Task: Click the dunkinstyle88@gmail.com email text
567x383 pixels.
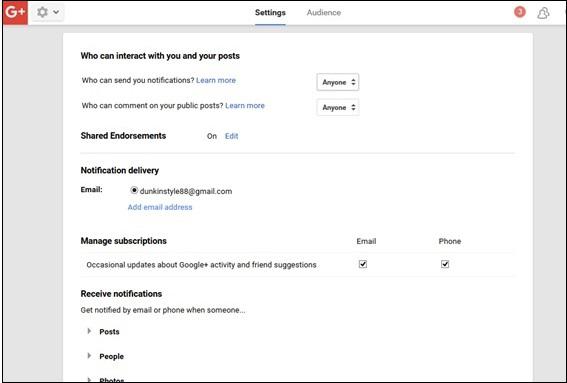Action: pyautogui.click(x=186, y=191)
